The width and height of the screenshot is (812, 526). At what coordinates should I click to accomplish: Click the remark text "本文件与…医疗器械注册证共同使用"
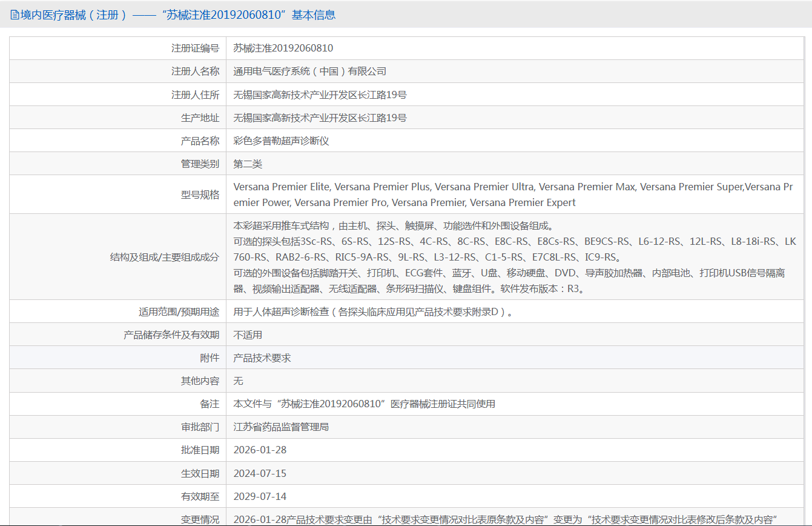(365, 404)
